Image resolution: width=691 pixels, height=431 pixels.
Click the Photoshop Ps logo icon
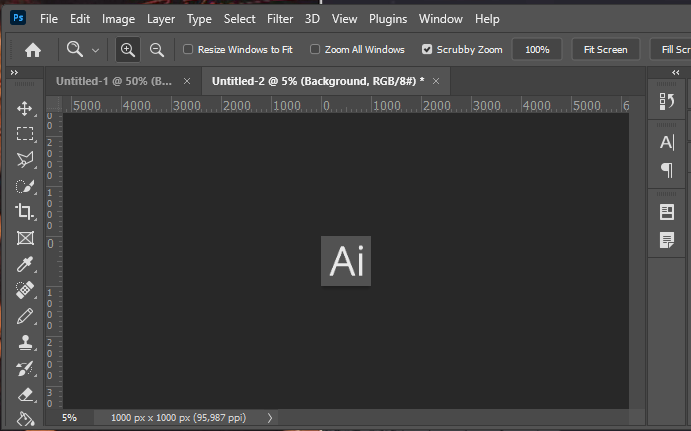click(18, 18)
